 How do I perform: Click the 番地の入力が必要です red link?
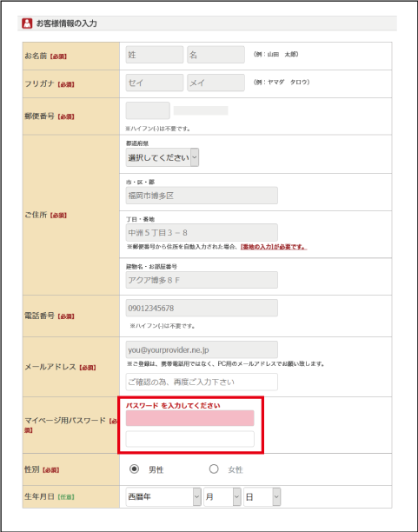pos(274,247)
